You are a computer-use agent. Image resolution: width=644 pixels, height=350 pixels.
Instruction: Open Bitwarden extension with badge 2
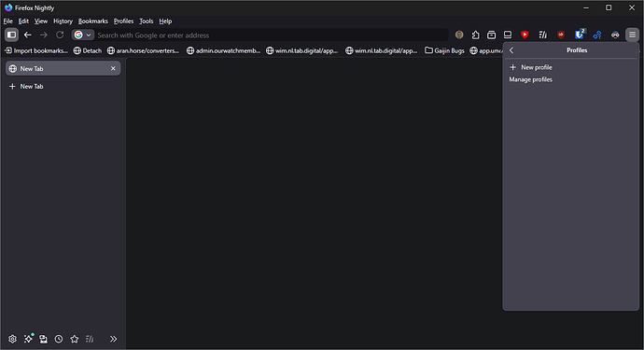tap(580, 35)
